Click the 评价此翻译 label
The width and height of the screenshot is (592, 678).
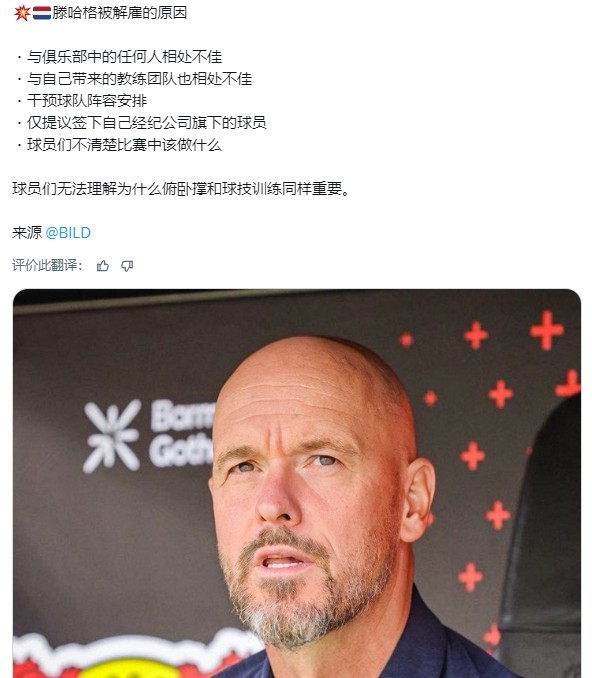(47, 265)
